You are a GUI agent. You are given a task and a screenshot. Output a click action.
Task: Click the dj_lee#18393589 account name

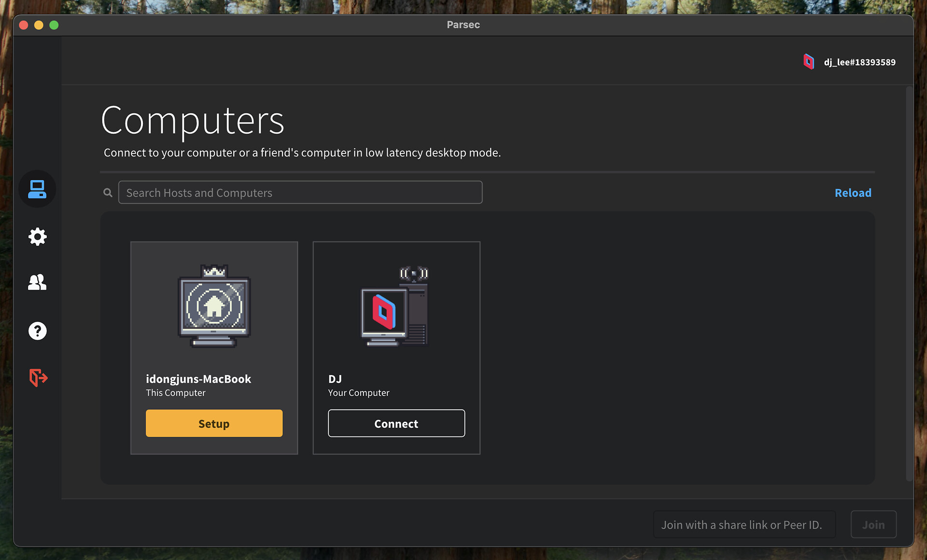(859, 62)
